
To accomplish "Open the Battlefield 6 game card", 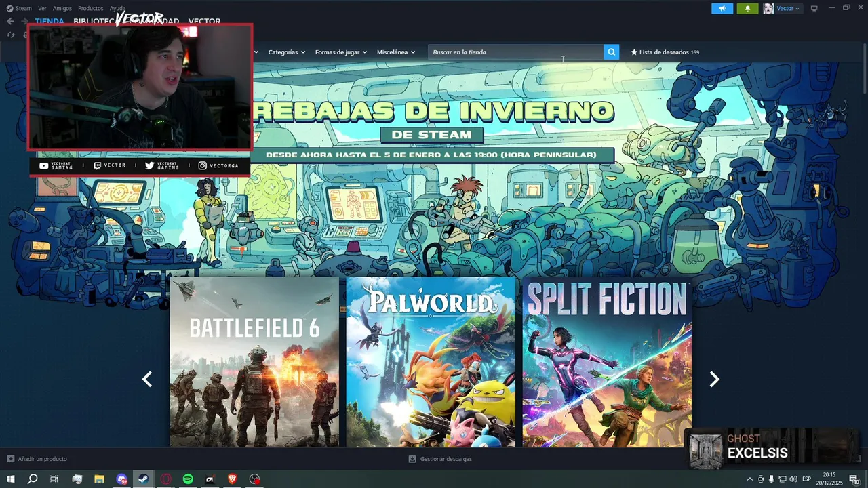I will pyautogui.click(x=254, y=362).
